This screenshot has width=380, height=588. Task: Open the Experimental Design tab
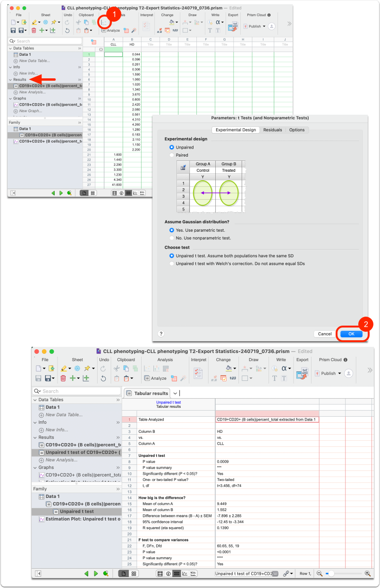pos(236,130)
